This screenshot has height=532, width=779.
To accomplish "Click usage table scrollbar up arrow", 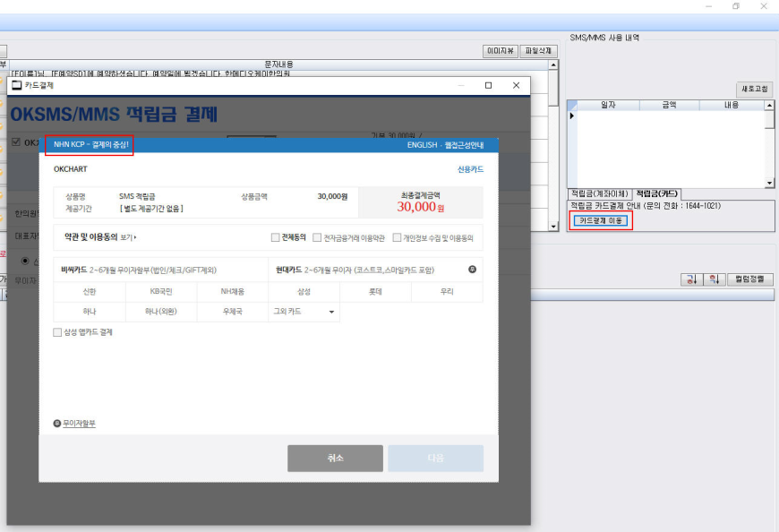I will 769,106.
